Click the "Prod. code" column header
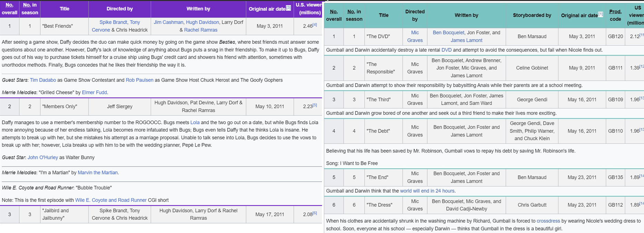Viewport: 644px width, 233px height. click(x=615, y=15)
